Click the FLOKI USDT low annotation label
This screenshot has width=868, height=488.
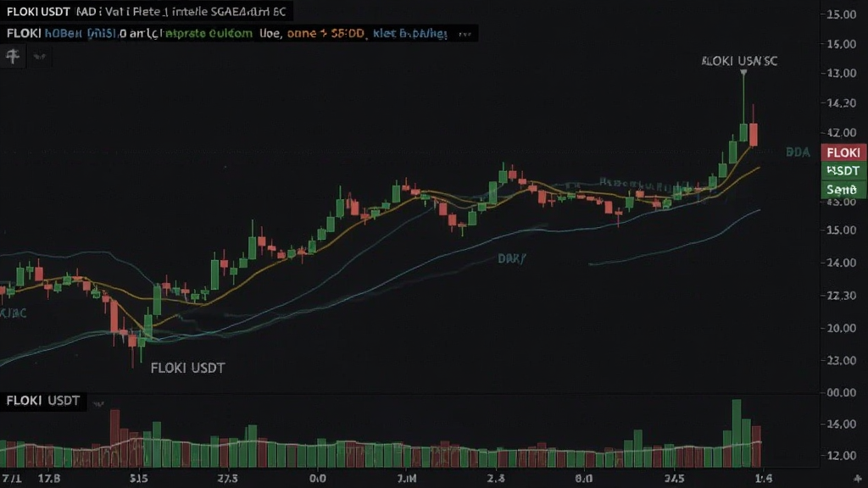coord(187,368)
